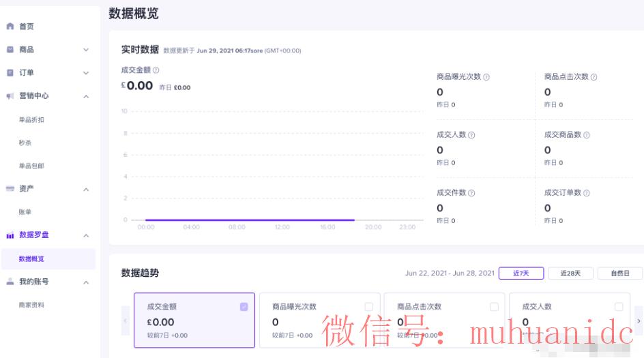Image resolution: width=644 pixels, height=358 pixels.
Task: Open 秒杀 flash sale menu item
Action: (x=25, y=143)
